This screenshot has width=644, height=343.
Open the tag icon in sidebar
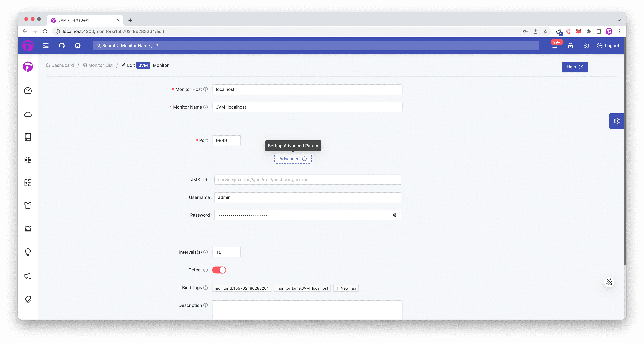click(x=28, y=299)
